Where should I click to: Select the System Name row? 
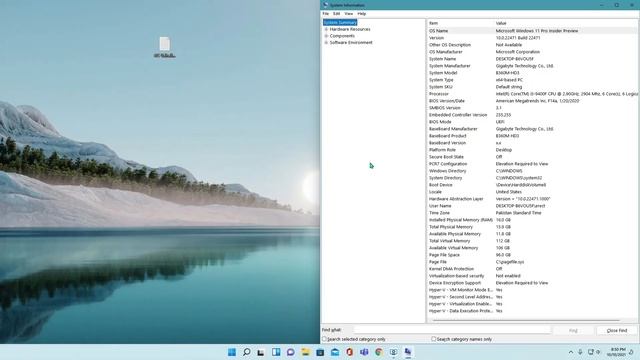[533, 59]
